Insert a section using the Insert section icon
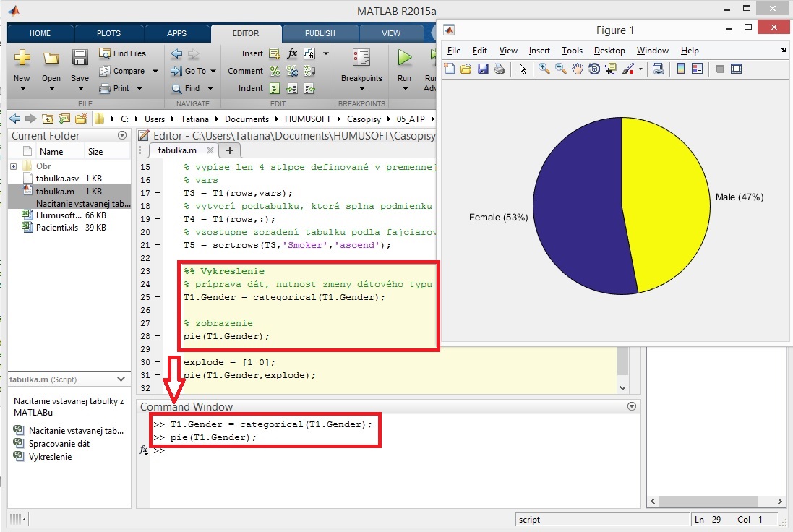This screenshot has height=532, width=793. pos(275,53)
